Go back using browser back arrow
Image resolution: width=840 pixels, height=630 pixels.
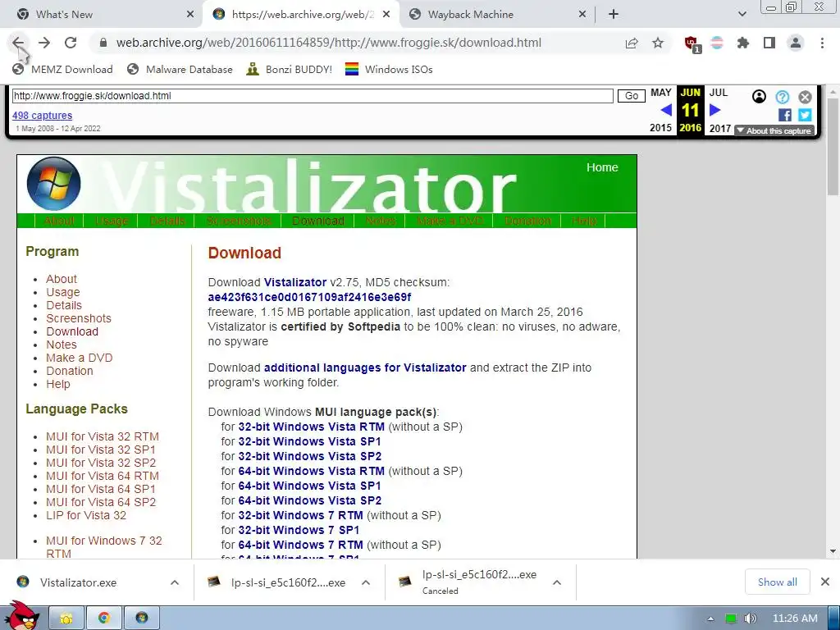tap(18, 43)
